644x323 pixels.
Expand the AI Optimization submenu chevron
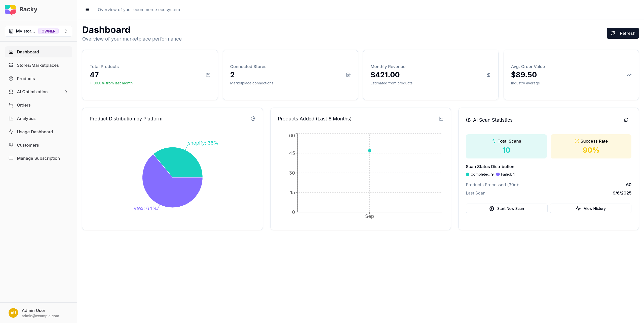pos(66,92)
